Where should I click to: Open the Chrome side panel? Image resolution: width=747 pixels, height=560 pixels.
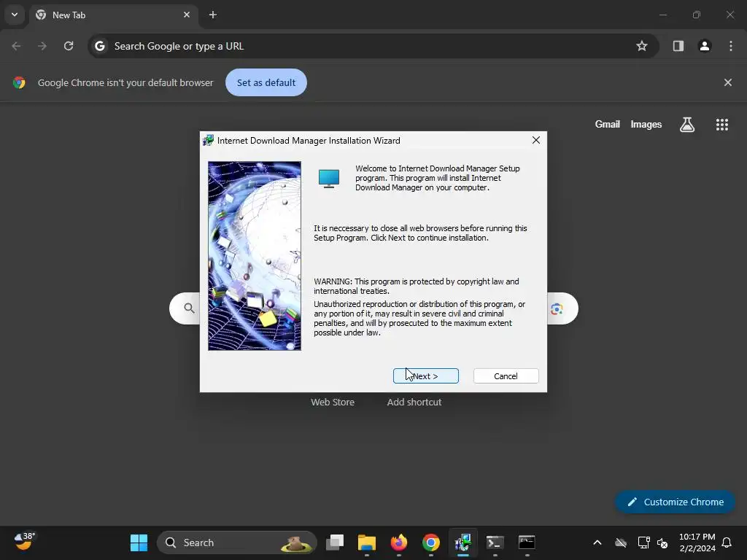[x=678, y=46]
